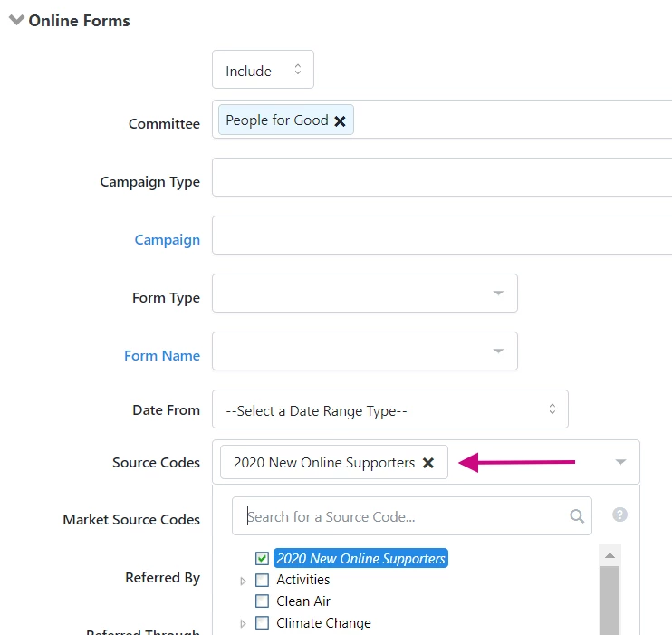This screenshot has width=672, height=635.
Task: Toggle the Source Codes dropdown arrow
Action: coord(620,462)
